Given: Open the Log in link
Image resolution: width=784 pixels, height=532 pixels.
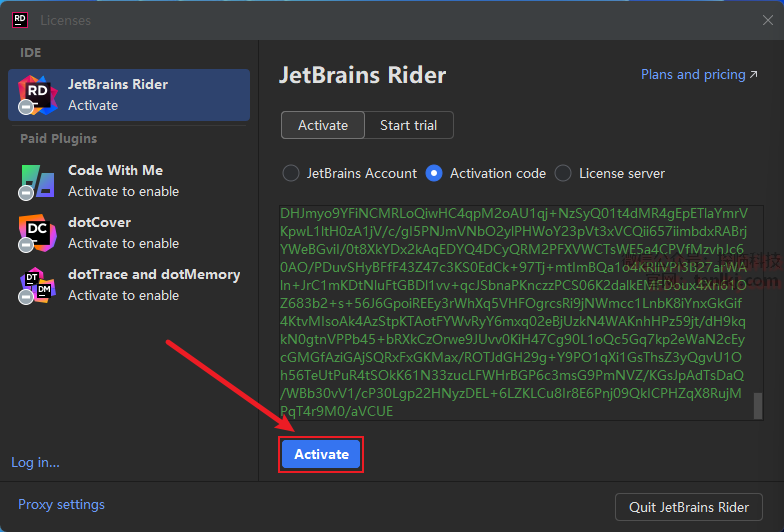Looking at the screenshot, I should (x=35, y=462).
